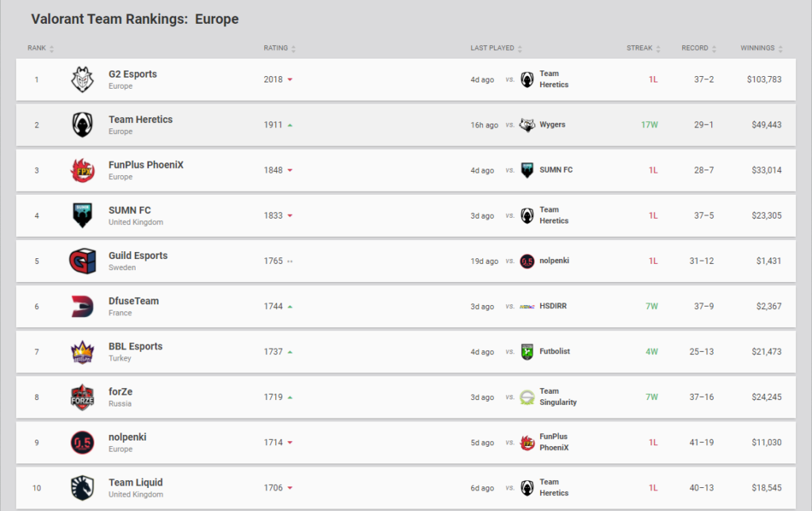This screenshot has width=812, height=511.
Task: Click the Team Singularity opponent logo
Action: coord(527,397)
